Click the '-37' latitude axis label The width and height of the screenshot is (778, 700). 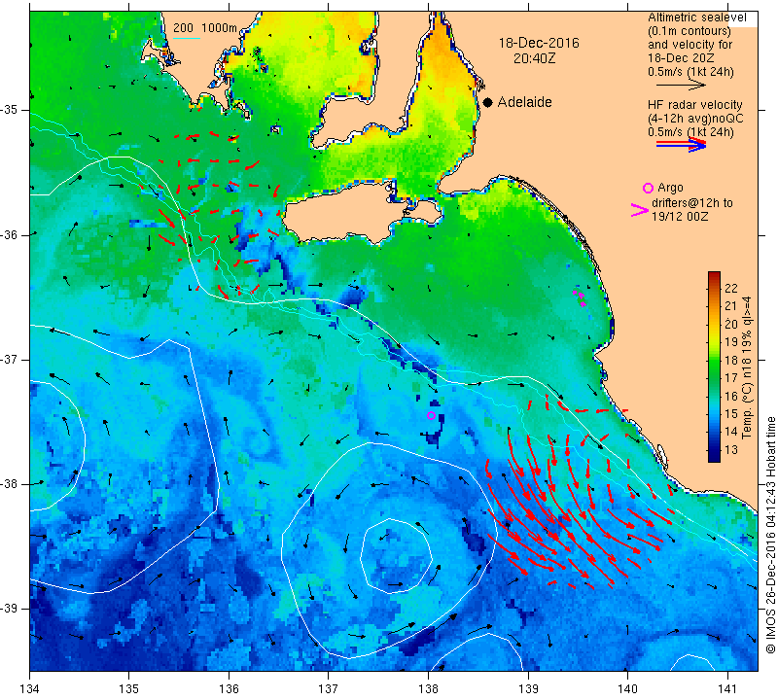coord(10,359)
